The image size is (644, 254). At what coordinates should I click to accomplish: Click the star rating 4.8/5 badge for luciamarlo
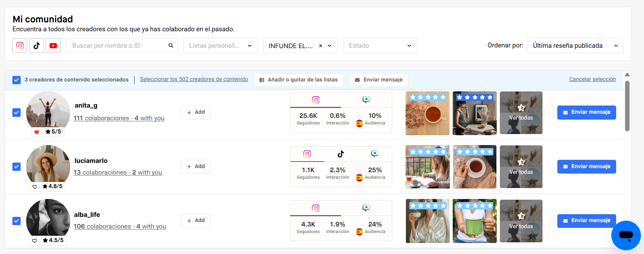click(x=53, y=186)
